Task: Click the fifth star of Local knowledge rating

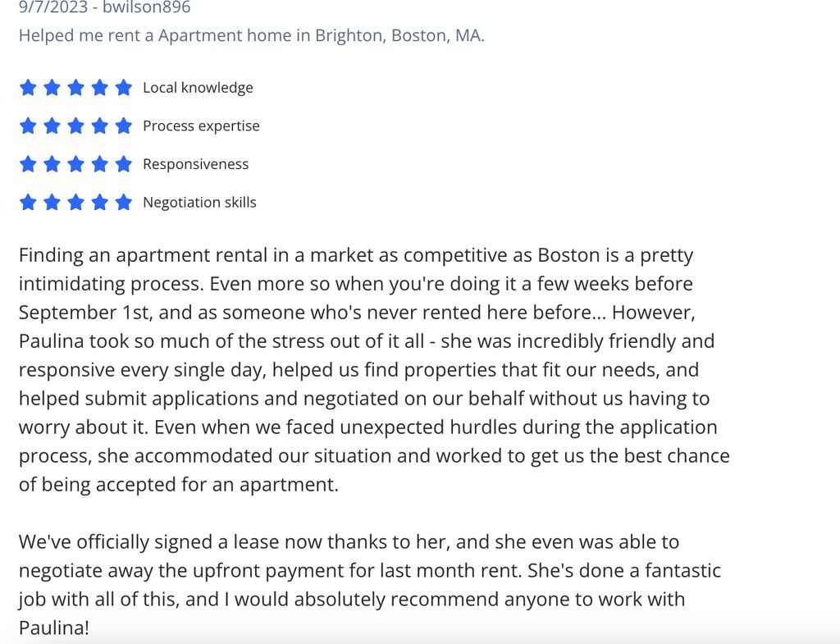Action: click(x=124, y=87)
